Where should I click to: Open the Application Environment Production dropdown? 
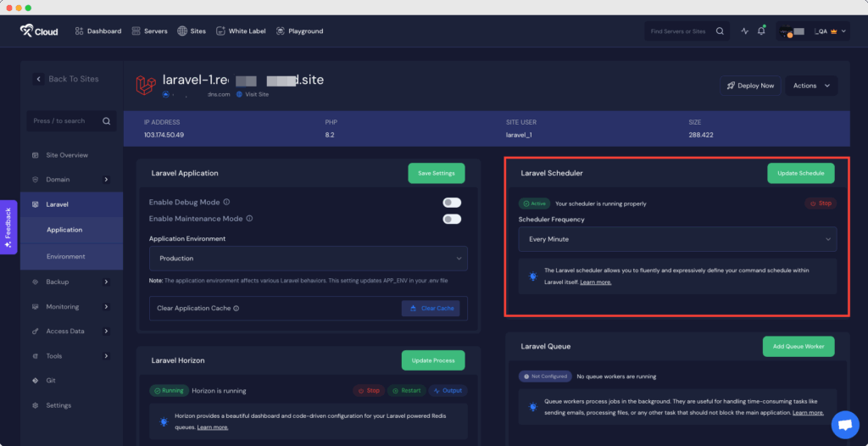pyautogui.click(x=308, y=258)
